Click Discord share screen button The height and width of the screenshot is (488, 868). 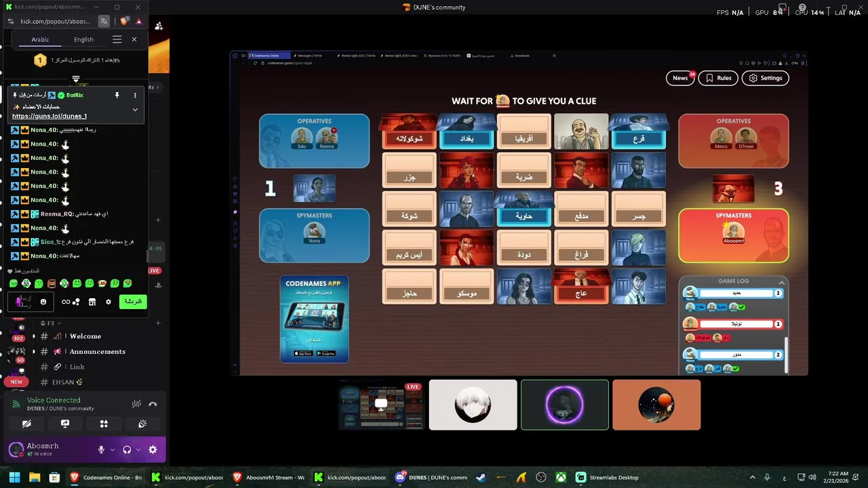tap(65, 424)
